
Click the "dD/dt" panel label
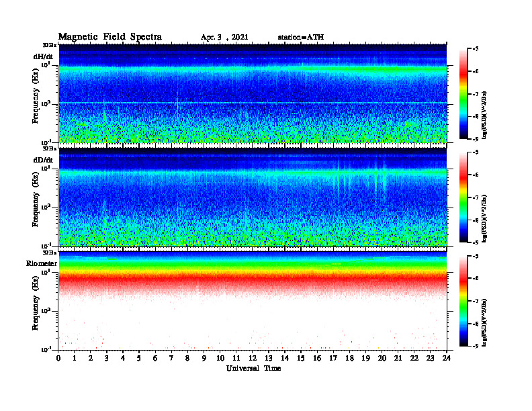[x=43, y=160]
